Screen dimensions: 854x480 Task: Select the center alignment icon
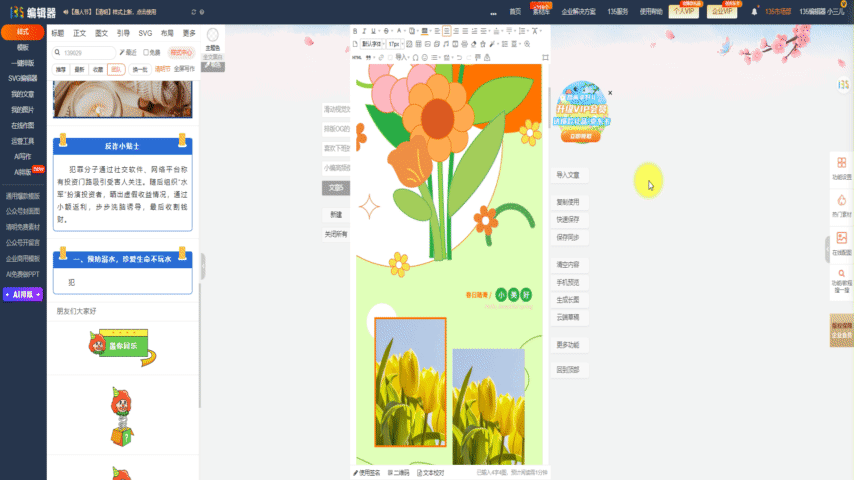(x=447, y=31)
